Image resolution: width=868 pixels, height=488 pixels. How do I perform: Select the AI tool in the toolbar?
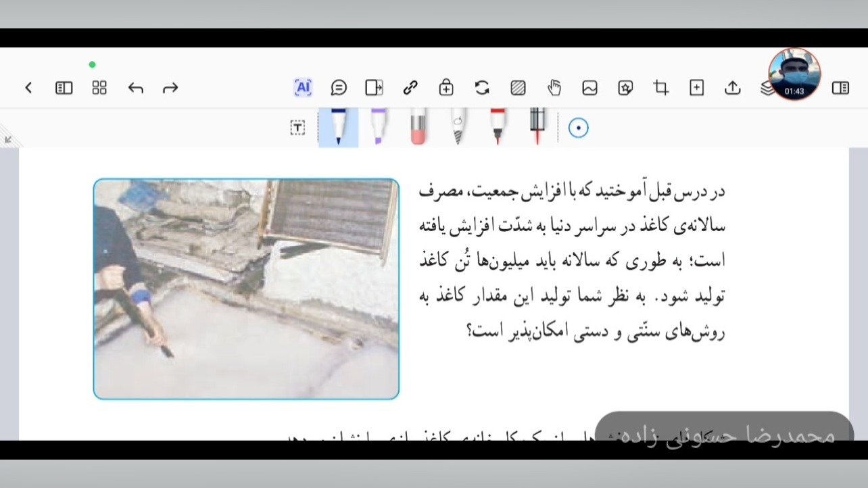302,88
